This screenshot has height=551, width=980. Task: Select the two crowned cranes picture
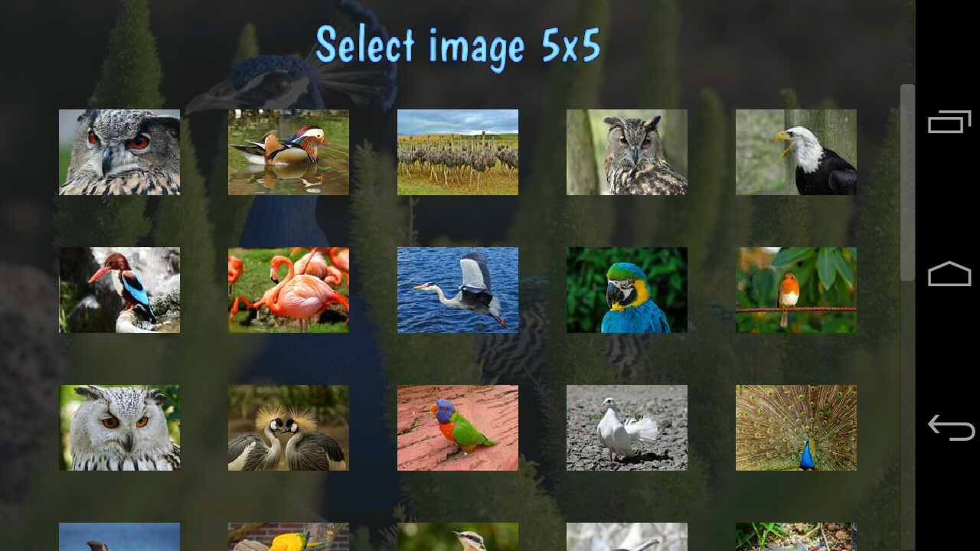[289, 428]
